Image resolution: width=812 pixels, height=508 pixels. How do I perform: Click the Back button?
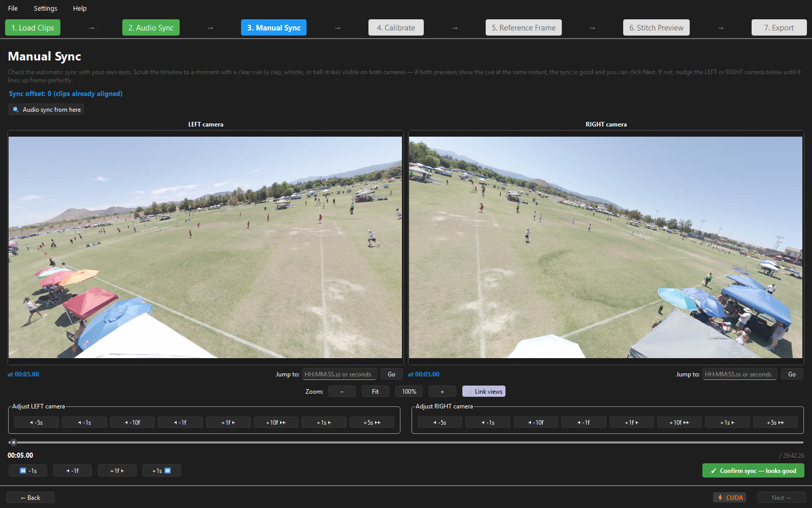[x=30, y=497]
